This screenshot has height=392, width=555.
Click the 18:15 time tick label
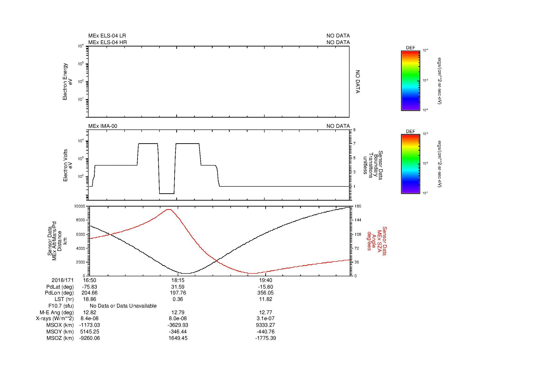(178, 280)
